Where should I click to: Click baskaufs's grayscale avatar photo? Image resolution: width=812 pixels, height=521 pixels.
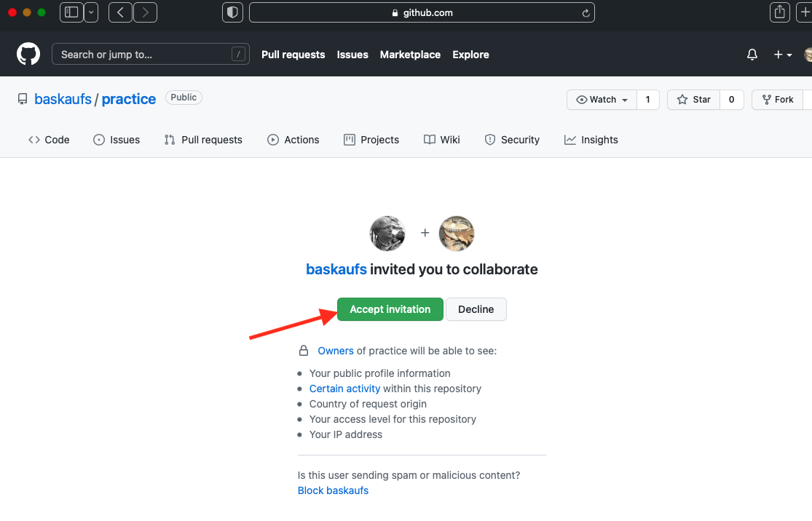[387, 234]
